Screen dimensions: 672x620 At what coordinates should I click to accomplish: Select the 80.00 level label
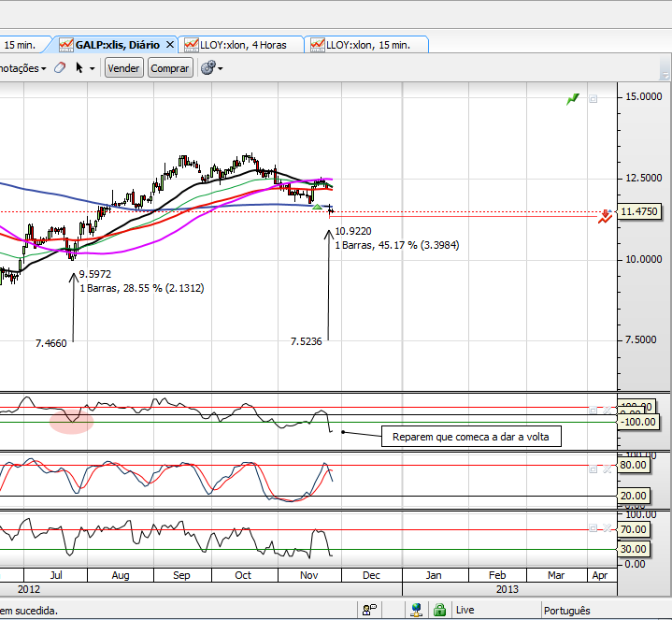pyautogui.click(x=633, y=465)
